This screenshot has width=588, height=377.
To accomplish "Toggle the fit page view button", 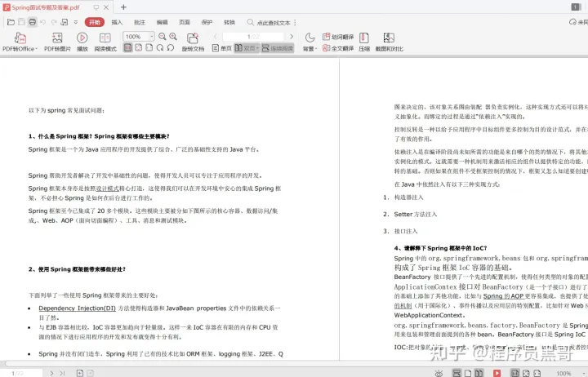I will (x=138, y=47).
